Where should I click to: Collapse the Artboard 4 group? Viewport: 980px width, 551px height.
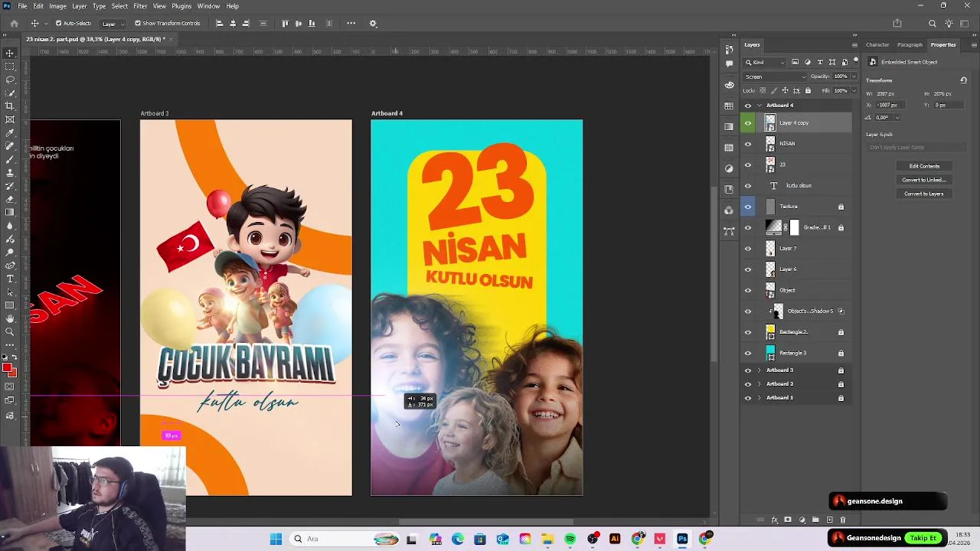tap(759, 106)
